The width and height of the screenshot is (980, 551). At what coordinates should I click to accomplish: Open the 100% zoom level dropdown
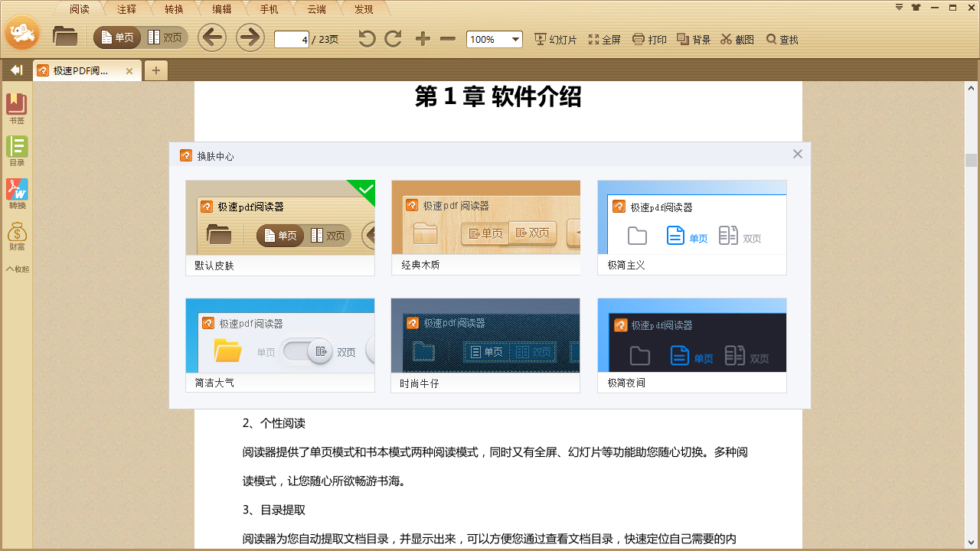[x=495, y=39]
